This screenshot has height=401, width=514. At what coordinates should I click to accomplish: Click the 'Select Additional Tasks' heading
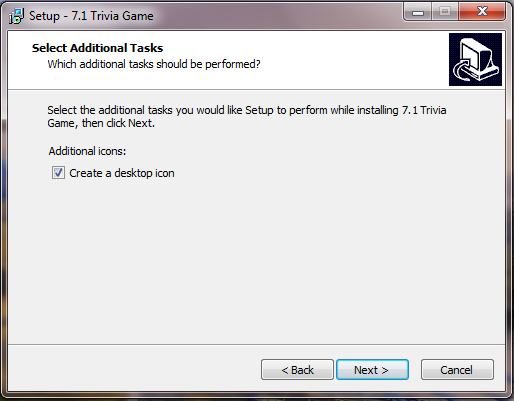(97, 48)
